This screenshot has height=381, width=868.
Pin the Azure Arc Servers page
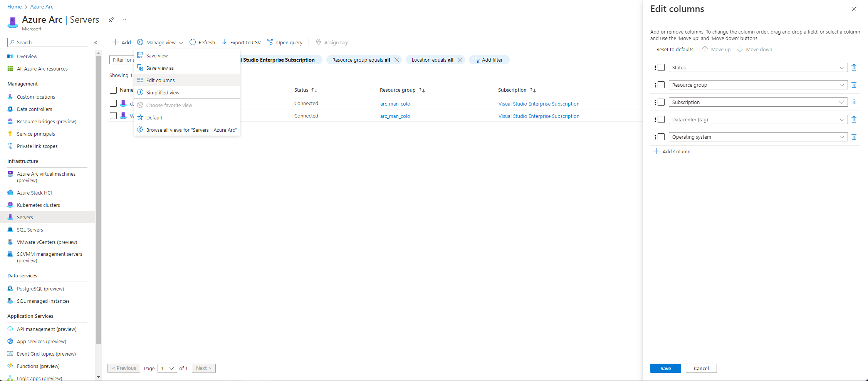click(x=111, y=20)
